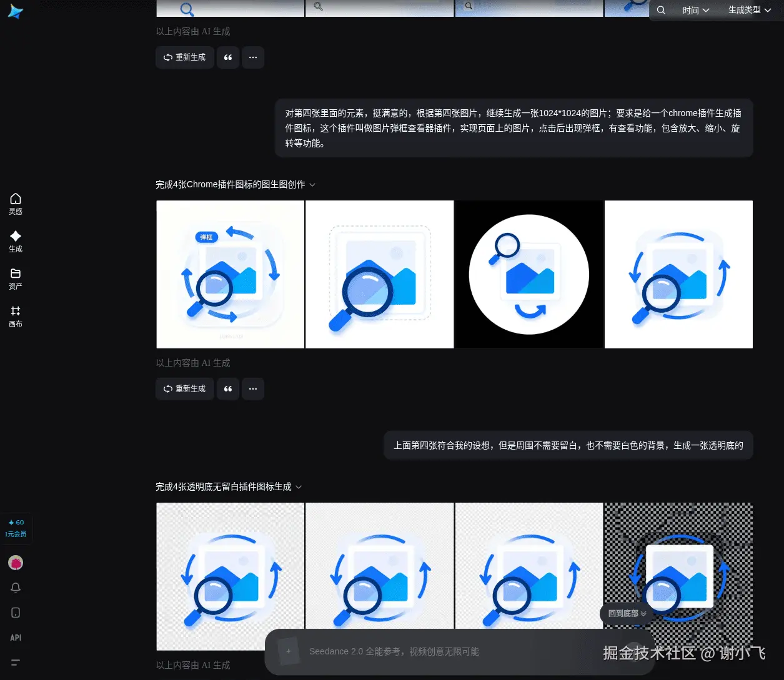784x680 pixels.
Task: Open the 灵感 (Inspiration) sidebar icon
Action: click(16, 204)
